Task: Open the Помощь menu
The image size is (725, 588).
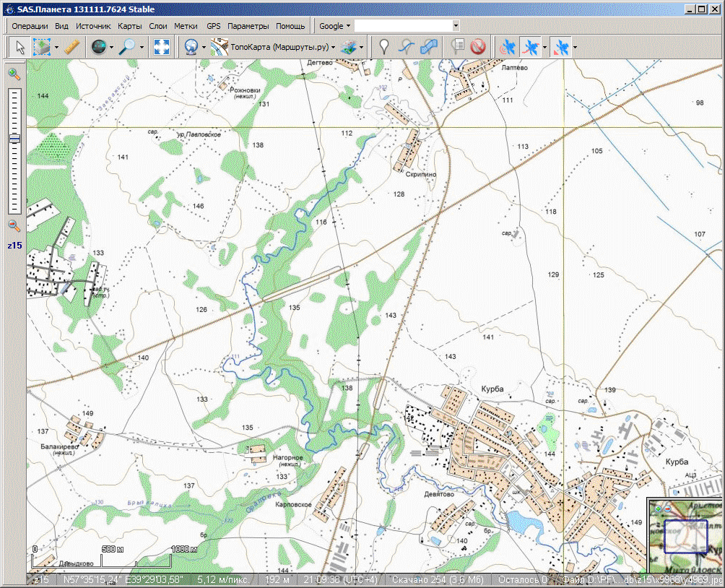Action: coord(290,26)
